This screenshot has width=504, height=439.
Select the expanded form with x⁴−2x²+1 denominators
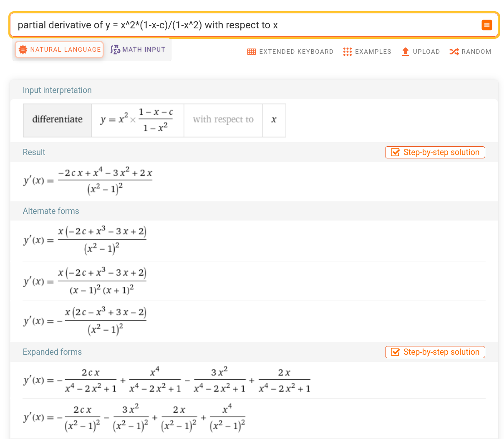click(167, 380)
